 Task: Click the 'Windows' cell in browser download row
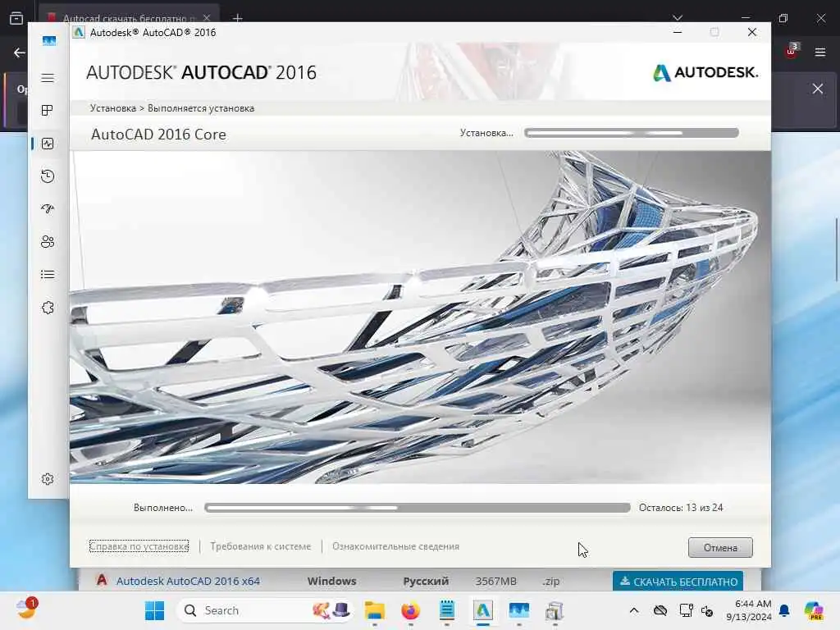click(331, 581)
